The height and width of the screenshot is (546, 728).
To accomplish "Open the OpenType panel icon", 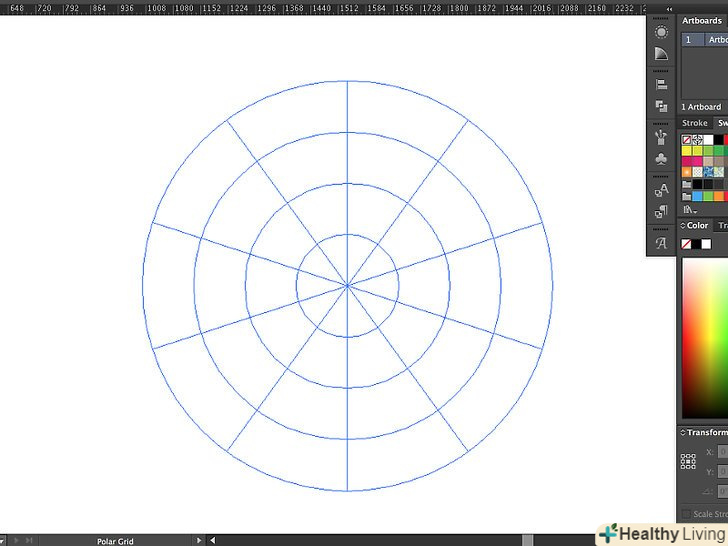I will click(x=661, y=243).
